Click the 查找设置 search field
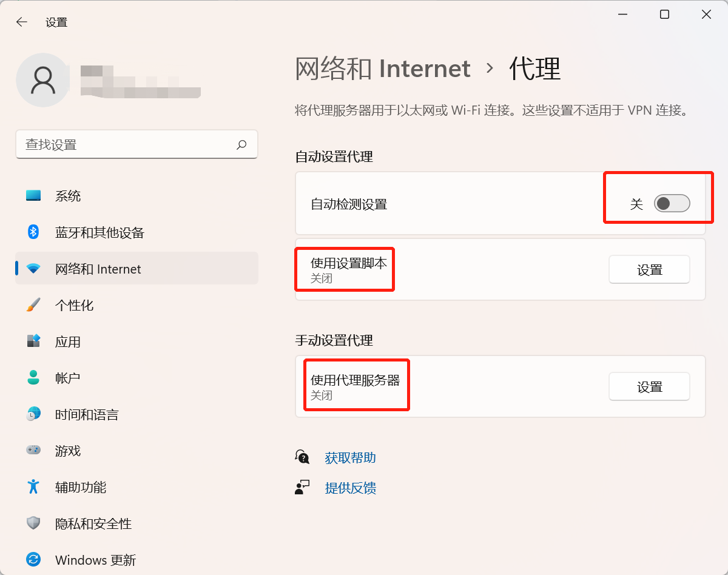The height and width of the screenshot is (575, 728). coord(136,144)
